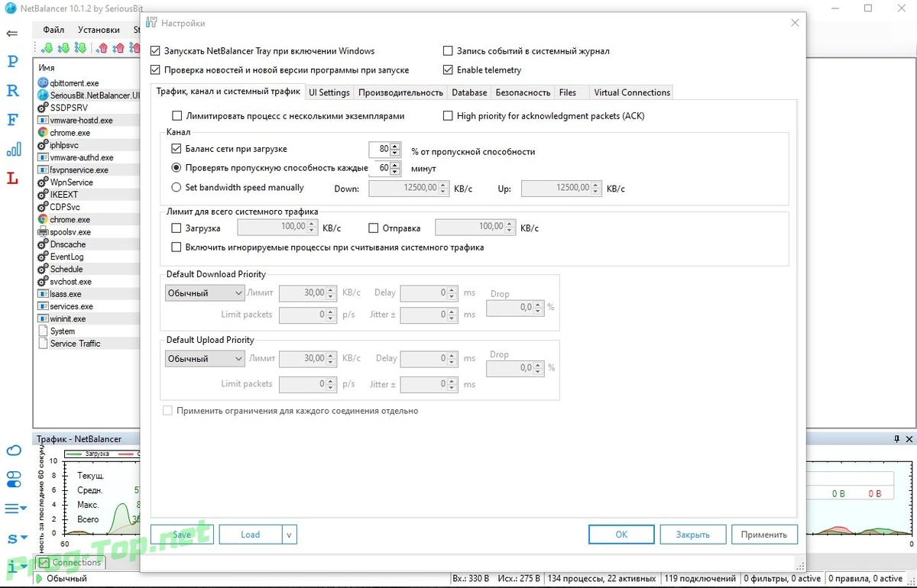
Task: Switch to Безопасность tab
Action: tap(523, 92)
